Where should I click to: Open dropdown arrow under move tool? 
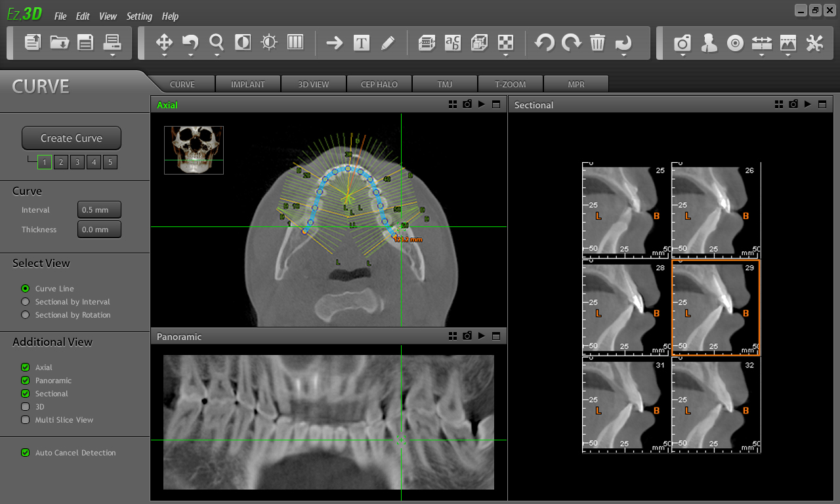tap(164, 56)
